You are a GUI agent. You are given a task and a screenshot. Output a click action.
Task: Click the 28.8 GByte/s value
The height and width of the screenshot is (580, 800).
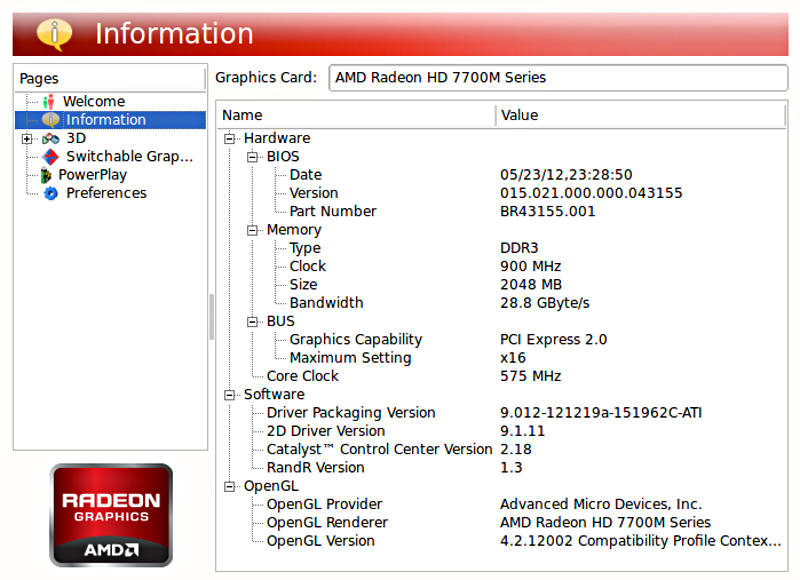[x=544, y=304]
